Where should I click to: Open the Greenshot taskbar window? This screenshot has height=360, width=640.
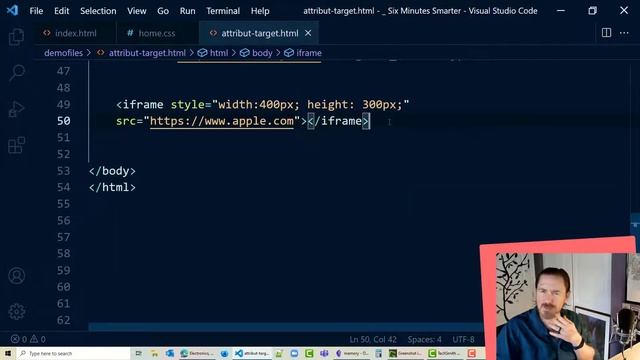pyautogui.click(x=406, y=353)
